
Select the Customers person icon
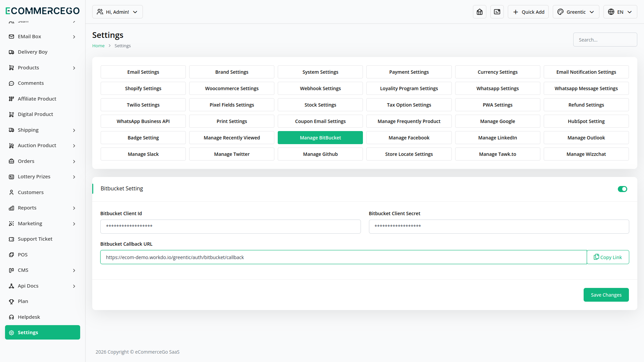(11, 192)
